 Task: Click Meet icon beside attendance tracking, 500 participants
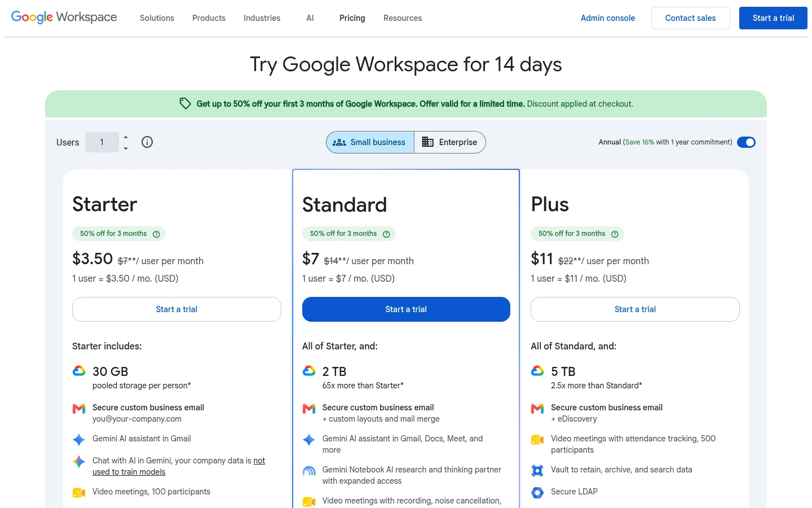(x=537, y=440)
